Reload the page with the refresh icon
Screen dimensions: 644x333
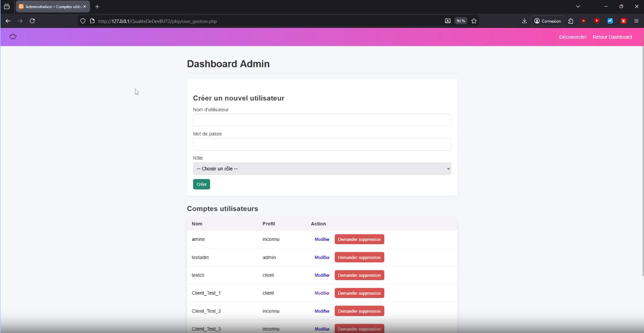click(x=32, y=21)
